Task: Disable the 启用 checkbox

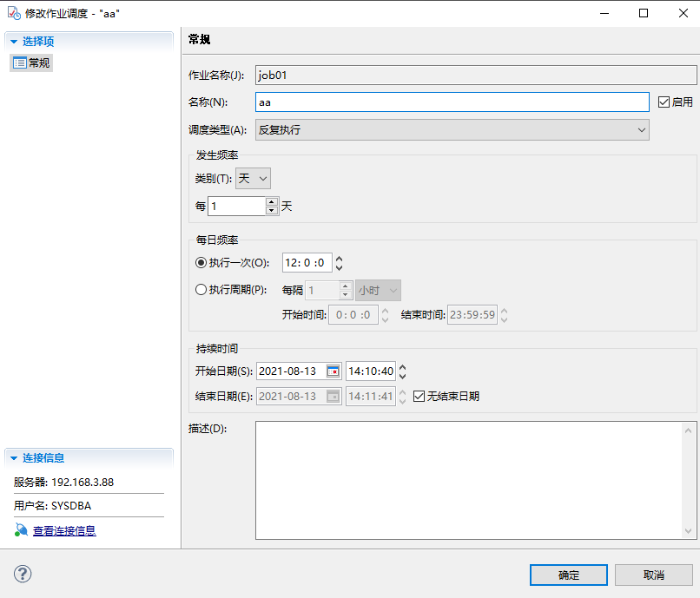Action: point(665,102)
